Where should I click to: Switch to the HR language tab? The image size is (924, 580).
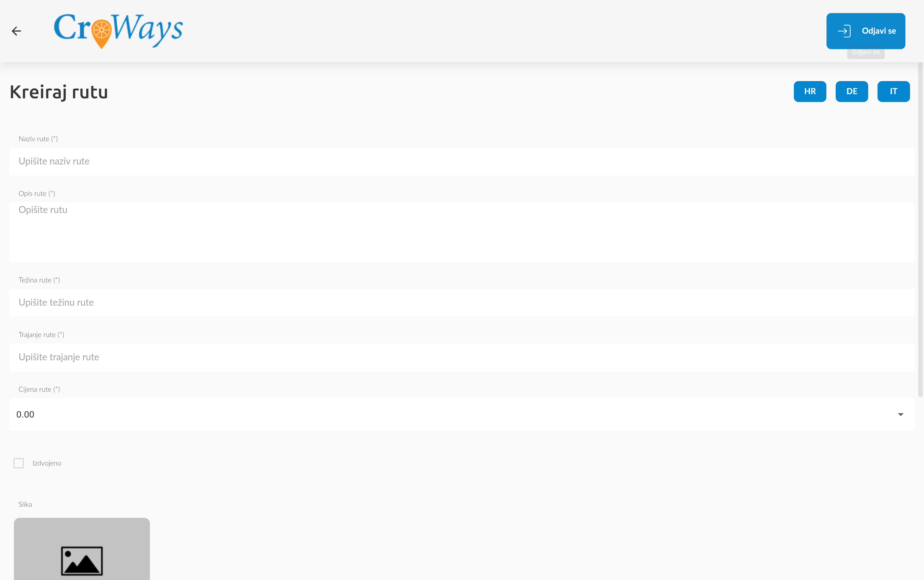click(810, 91)
